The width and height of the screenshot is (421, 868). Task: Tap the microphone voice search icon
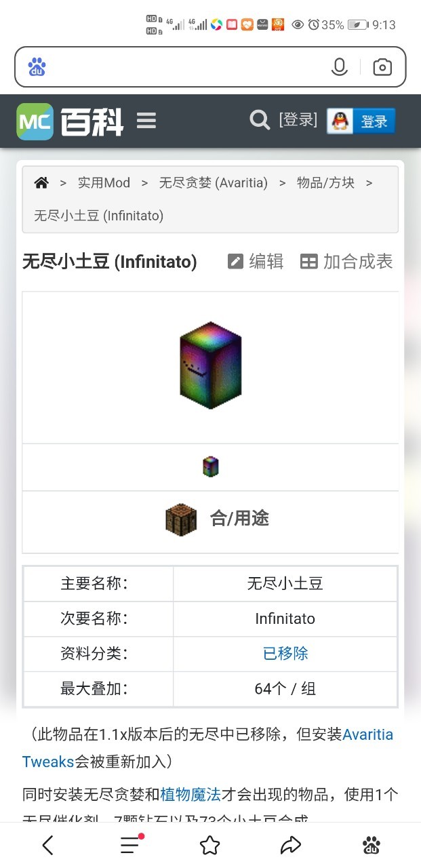339,66
